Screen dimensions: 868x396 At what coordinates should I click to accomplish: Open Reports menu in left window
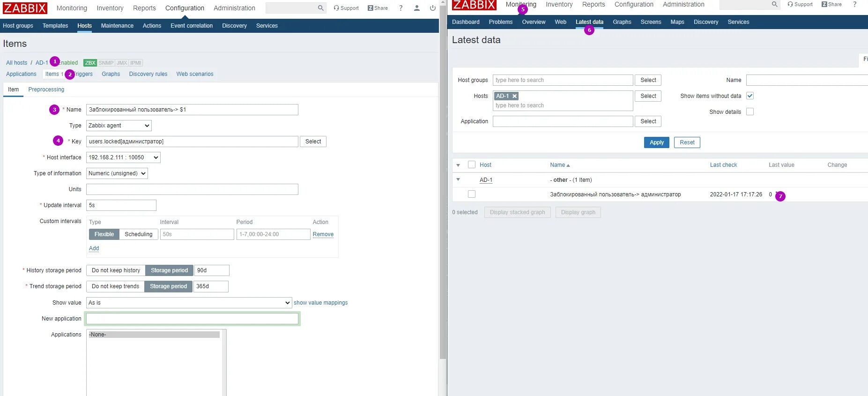144,8
